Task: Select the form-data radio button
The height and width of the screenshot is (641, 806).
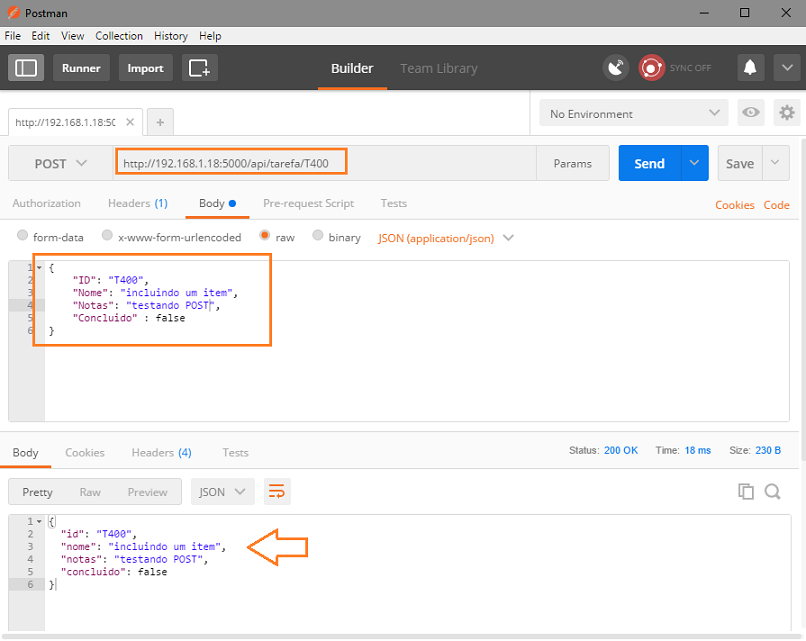Action: [x=22, y=235]
